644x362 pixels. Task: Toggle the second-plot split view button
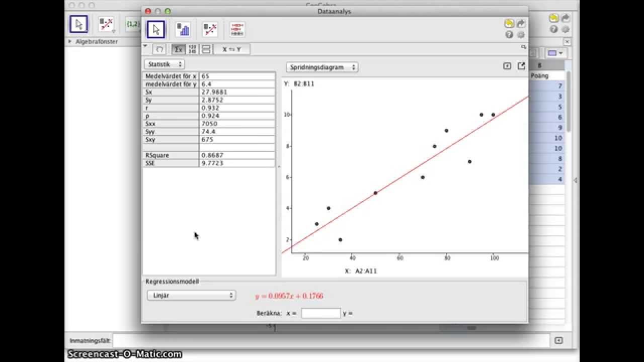coord(206,49)
